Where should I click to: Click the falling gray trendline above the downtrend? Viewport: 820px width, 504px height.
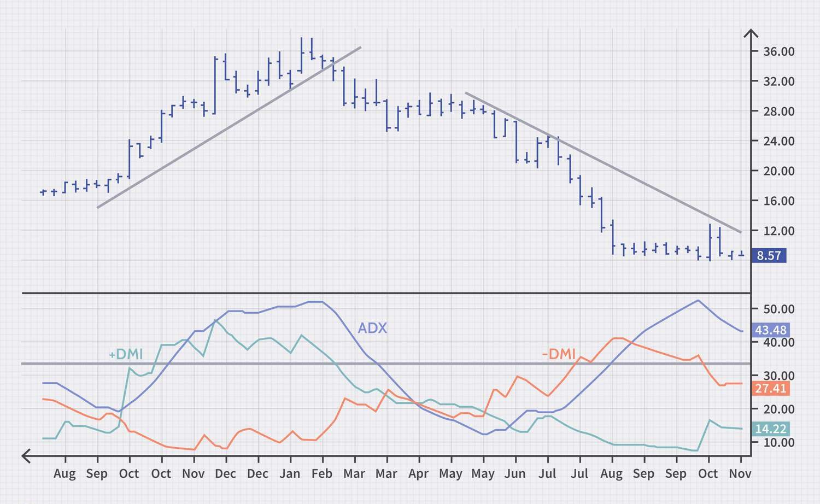(603, 162)
